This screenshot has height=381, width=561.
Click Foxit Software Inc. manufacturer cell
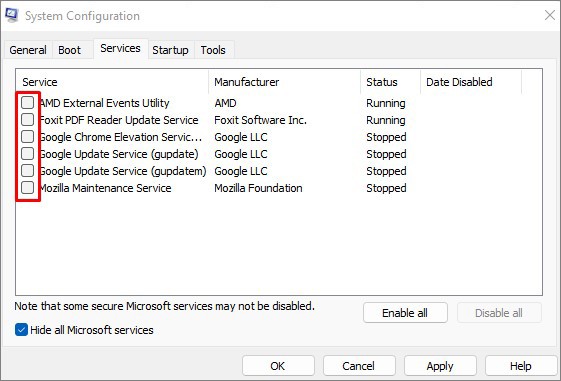coord(260,120)
